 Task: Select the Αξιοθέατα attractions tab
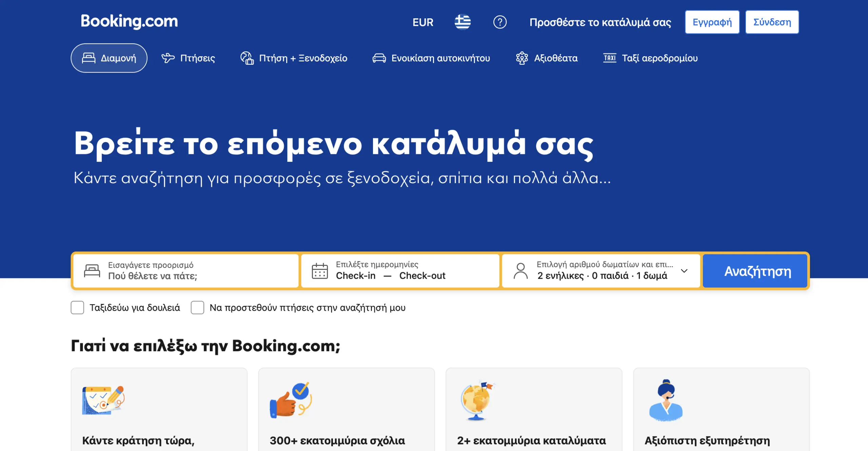547,58
